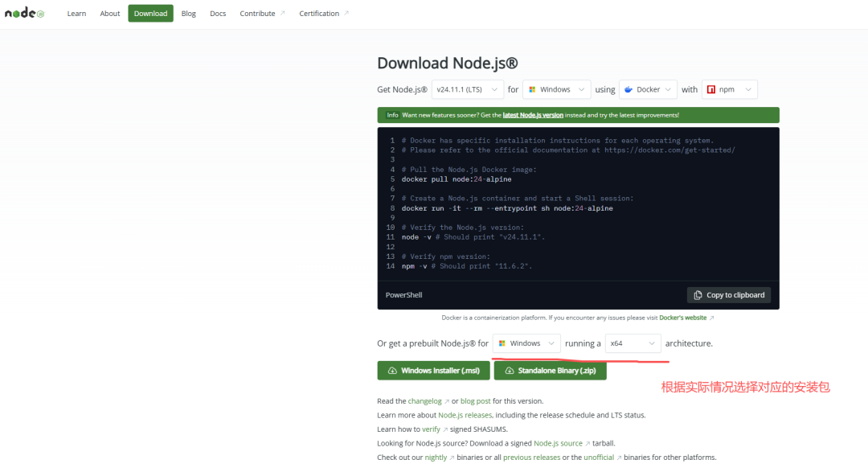The width and height of the screenshot is (868, 472).
Task: Click the Node.js logo in header
Action: tap(24, 14)
